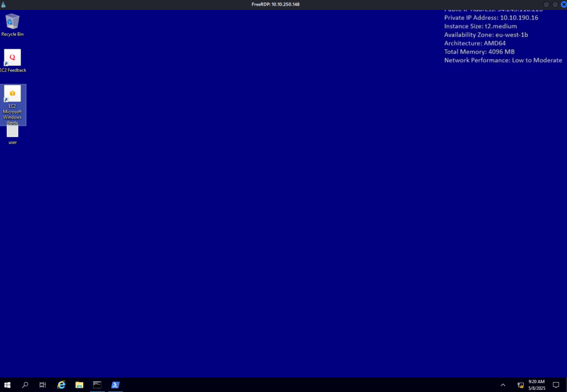Close the FreeRDP session window
Image resolution: width=567 pixels, height=392 pixels.
[x=563, y=4]
